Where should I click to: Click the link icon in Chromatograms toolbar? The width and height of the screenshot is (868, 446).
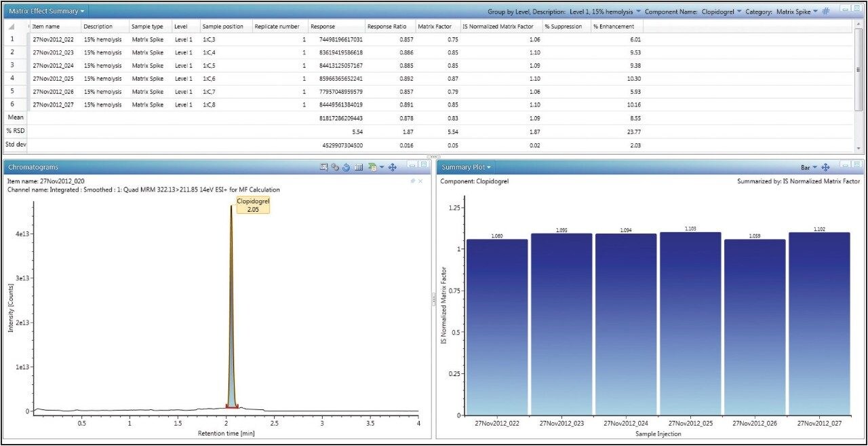tap(335, 167)
